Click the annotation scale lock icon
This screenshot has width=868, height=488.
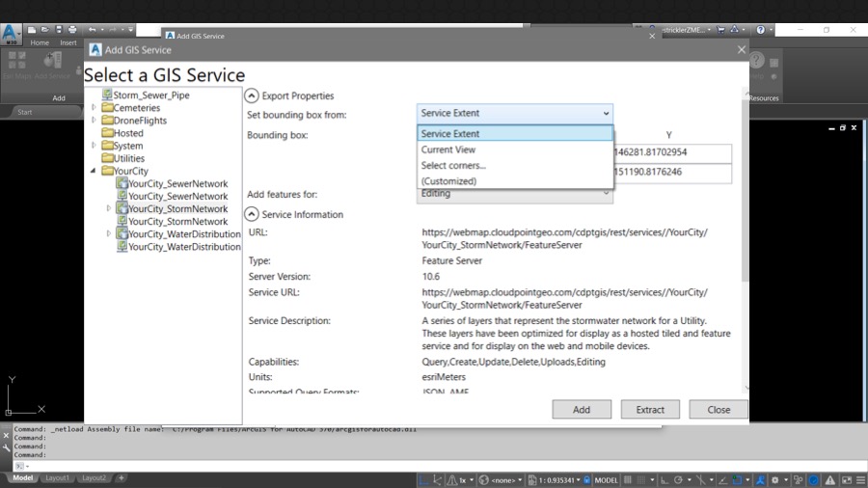pos(586,480)
